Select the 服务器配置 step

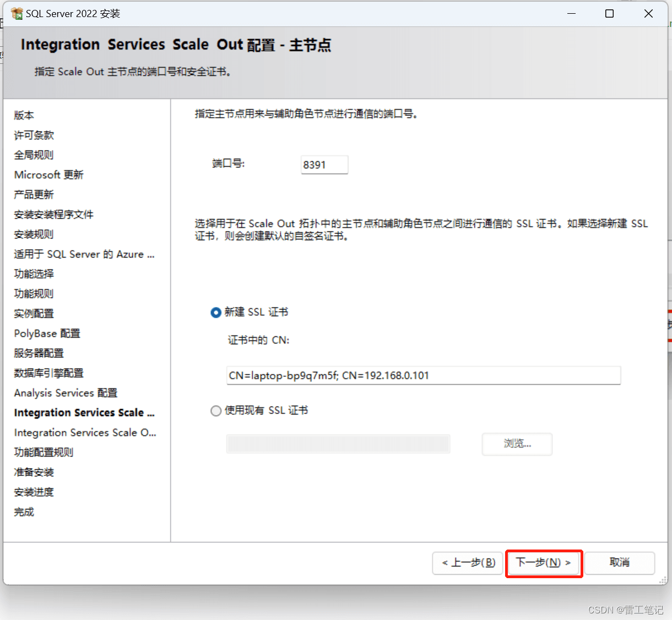tap(39, 353)
